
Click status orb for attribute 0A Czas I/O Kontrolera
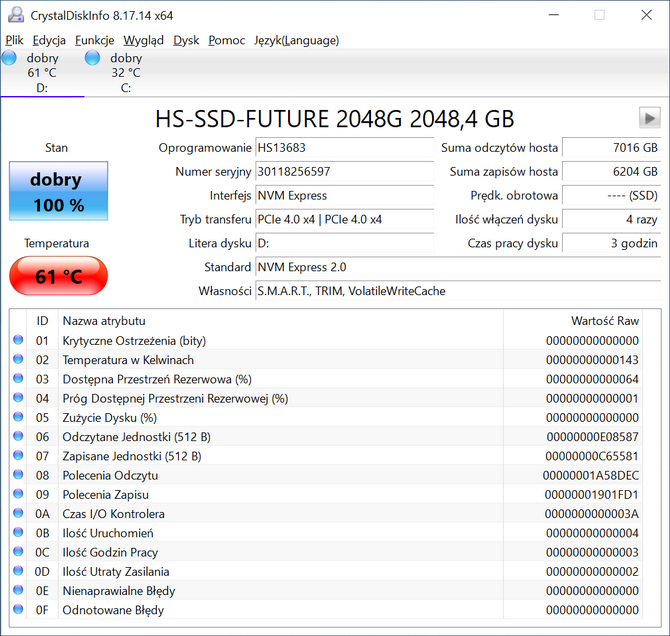pos(18,513)
